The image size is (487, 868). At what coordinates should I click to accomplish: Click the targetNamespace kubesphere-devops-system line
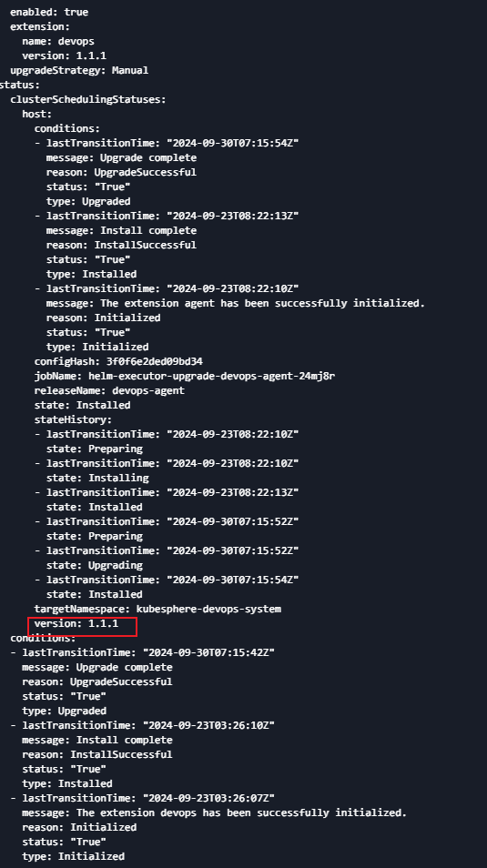[157, 609]
